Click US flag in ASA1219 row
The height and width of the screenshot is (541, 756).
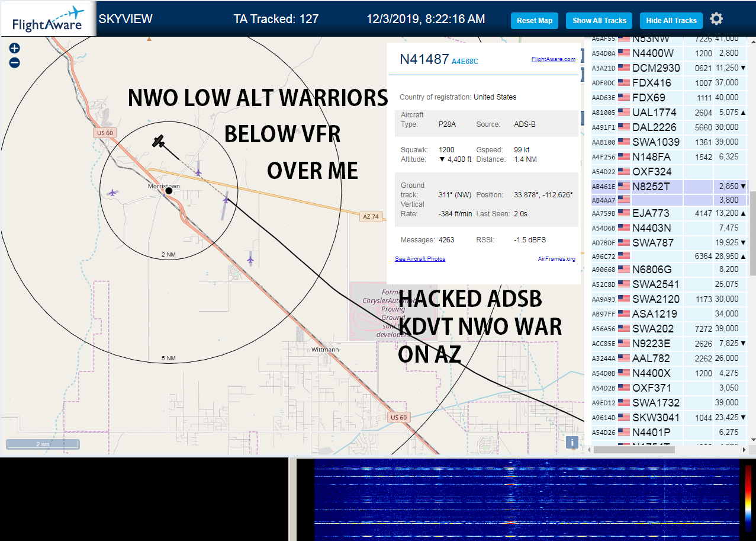(624, 314)
